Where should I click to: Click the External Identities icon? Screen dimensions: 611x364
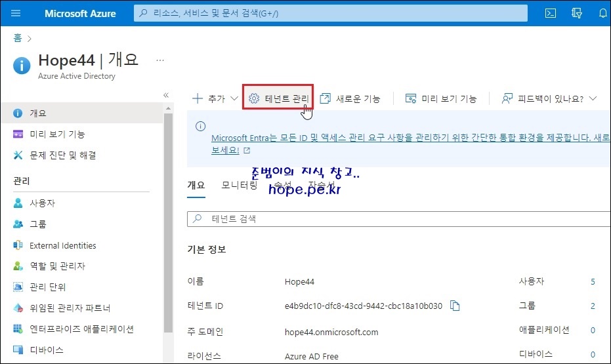[x=18, y=245]
